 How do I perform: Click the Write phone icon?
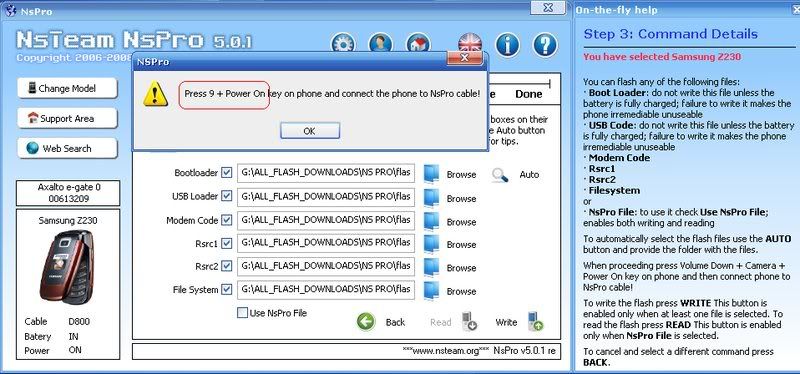536,321
